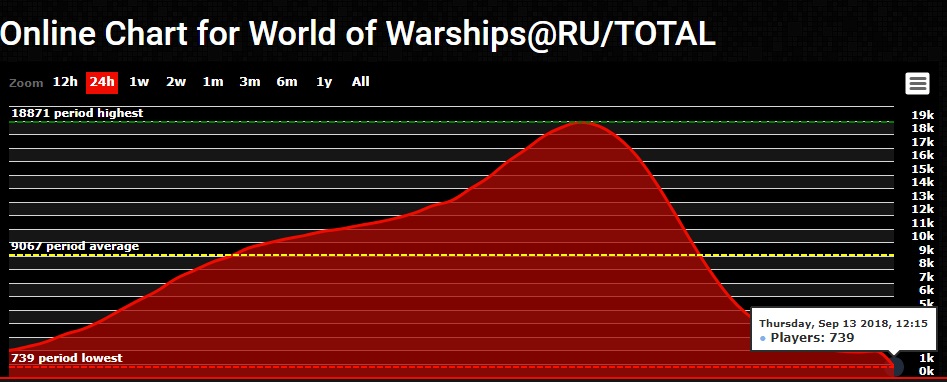Change zoom to 6m
The height and width of the screenshot is (382, 947).
tap(287, 82)
